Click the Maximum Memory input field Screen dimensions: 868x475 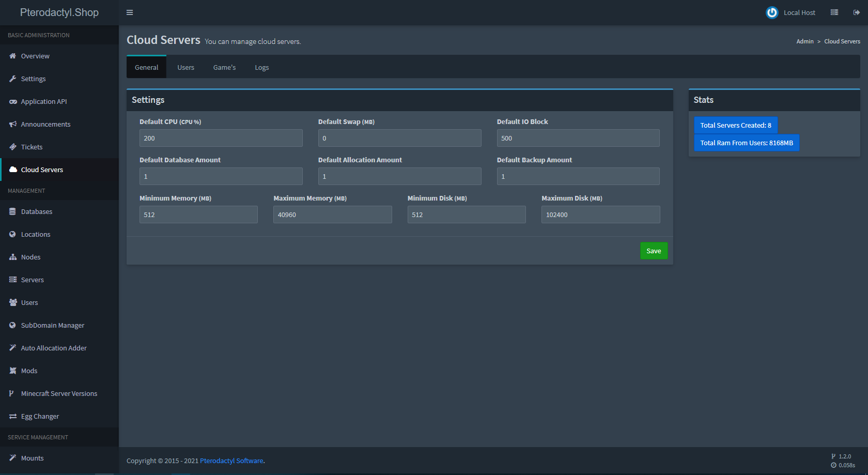click(x=332, y=214)
